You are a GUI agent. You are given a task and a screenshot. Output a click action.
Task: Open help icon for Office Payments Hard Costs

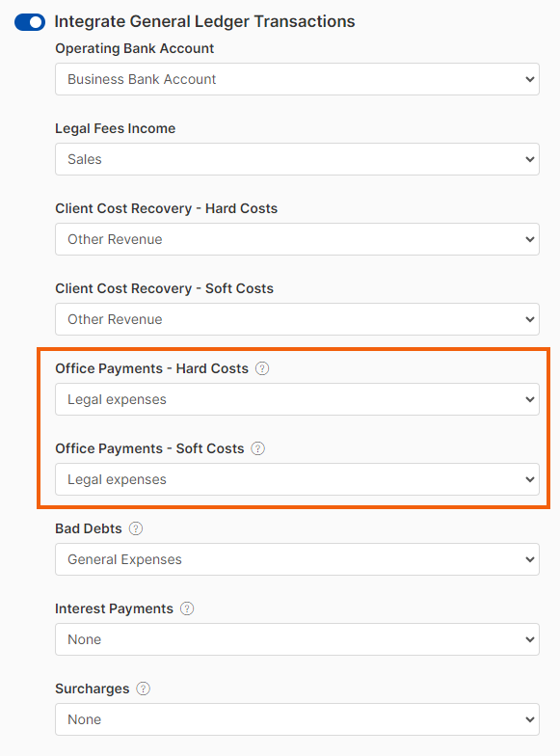click(262, 368)
